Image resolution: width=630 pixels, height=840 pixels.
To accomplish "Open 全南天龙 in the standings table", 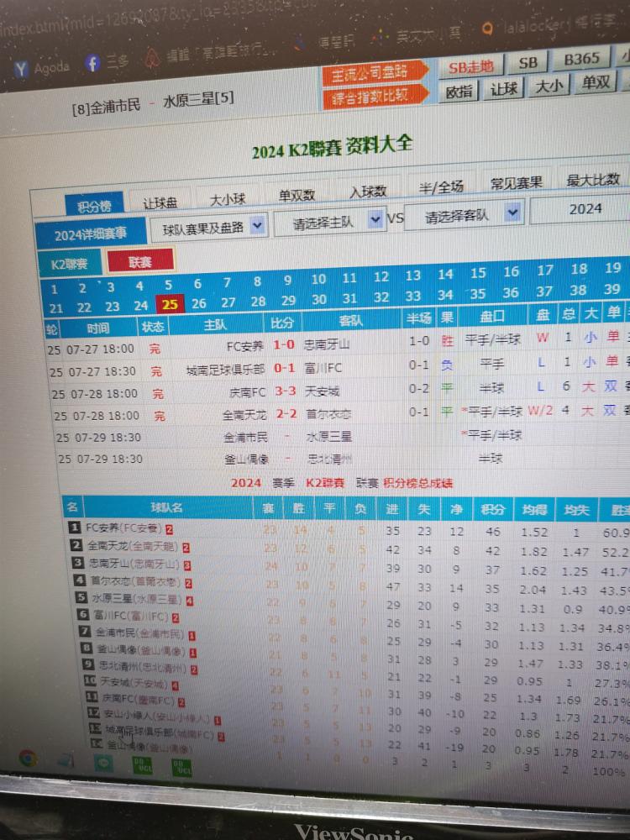I will [x=133, y=547].
